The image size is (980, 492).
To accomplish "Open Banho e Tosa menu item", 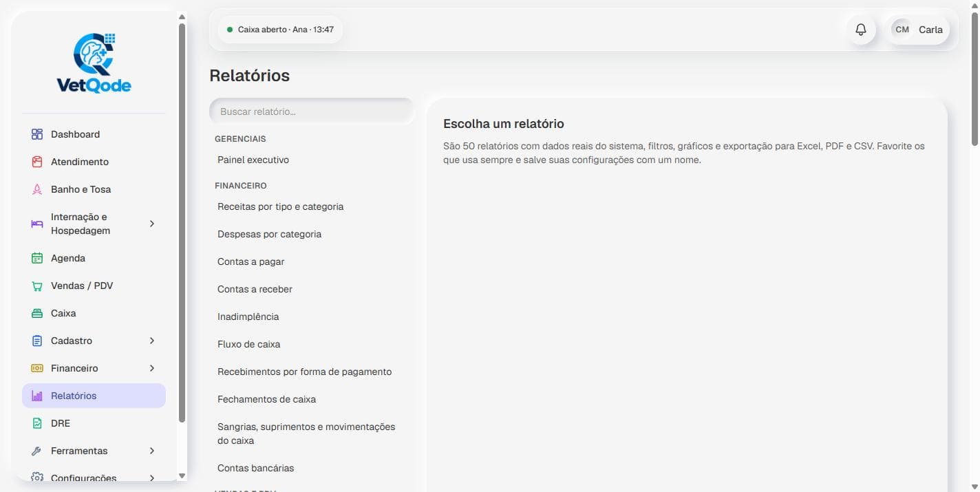I will 94,189.
